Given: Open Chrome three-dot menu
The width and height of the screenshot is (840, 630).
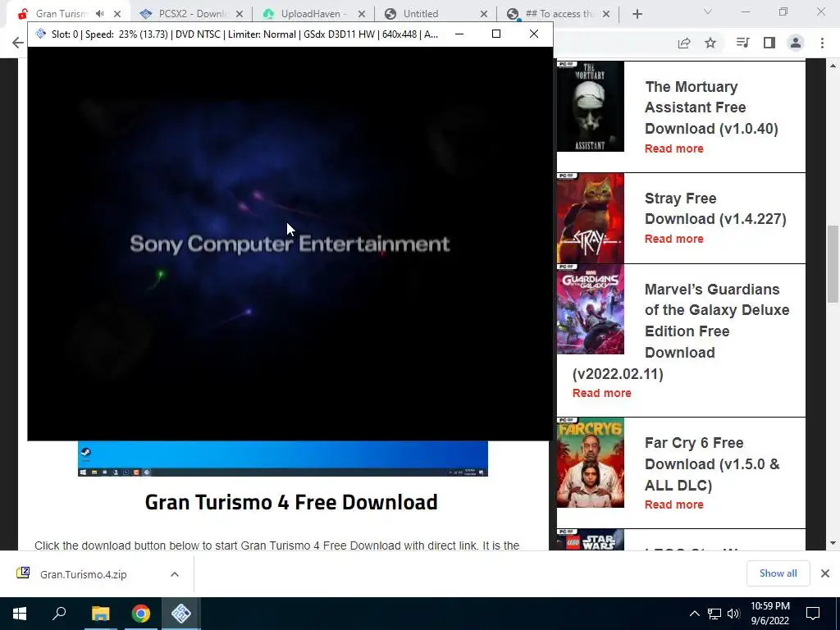Looking at the screenshot, I should coord(822,43).
